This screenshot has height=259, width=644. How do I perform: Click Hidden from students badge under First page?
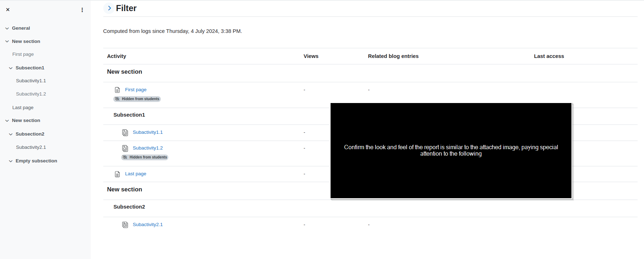(137, 99)
